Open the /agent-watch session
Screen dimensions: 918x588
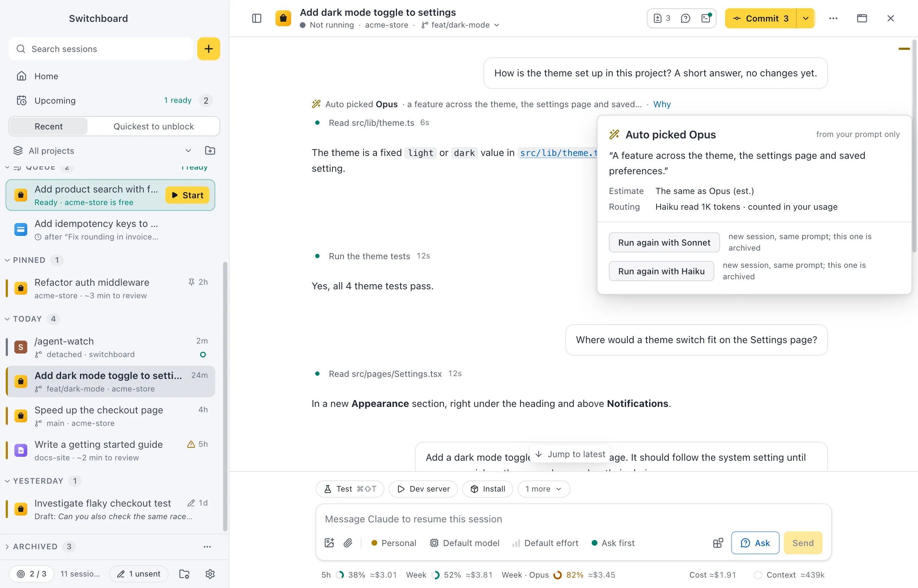point(110,347)
